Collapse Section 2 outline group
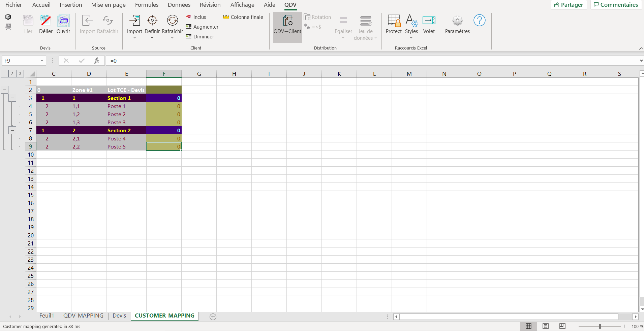Screen dimensions: 644x331 (12, 130)
